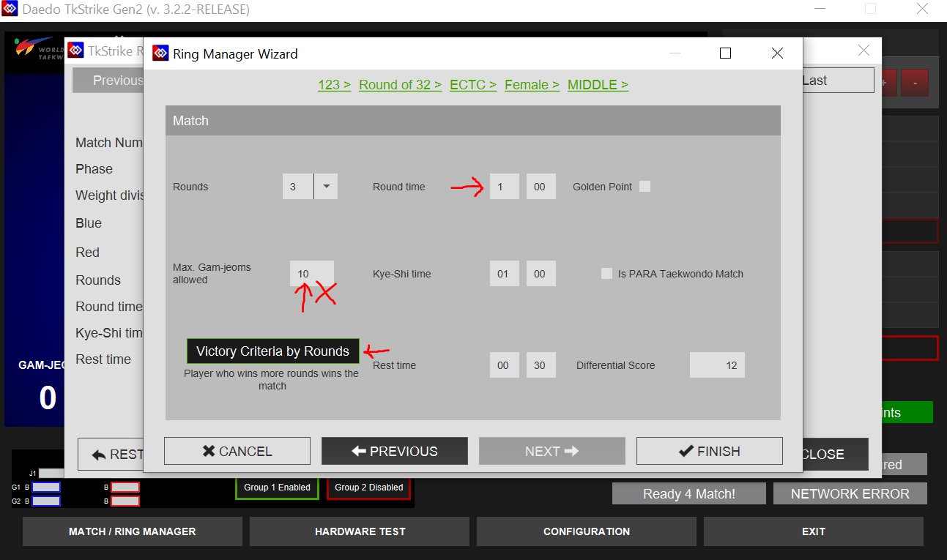Open the Hardware Test menu

tap(360, 531)
